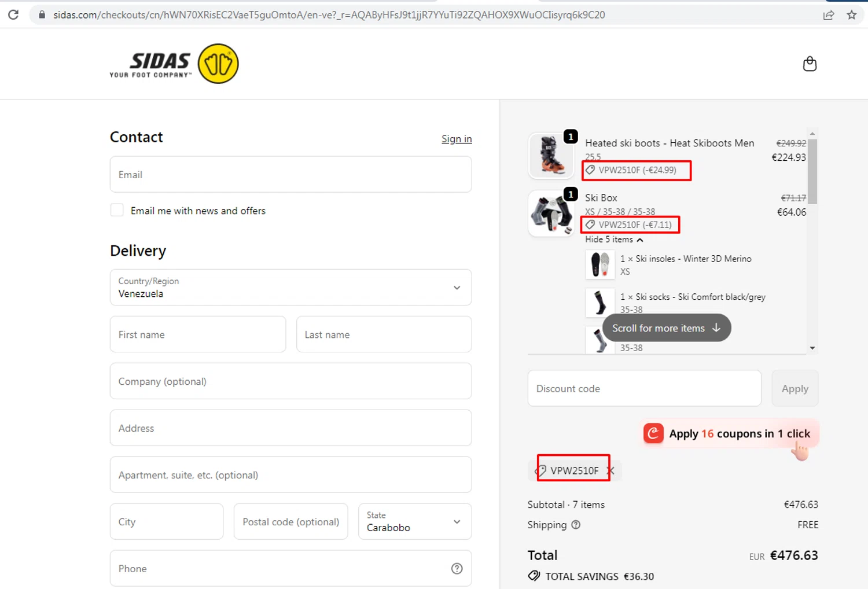Click the 'FREE' shipping value
The width and height of the screenshot is (868, 589).
(808, 525)
